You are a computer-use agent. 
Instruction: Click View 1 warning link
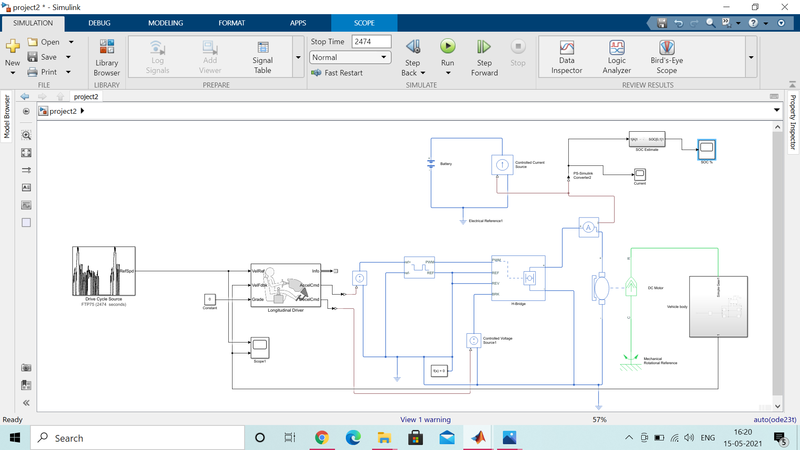pos(426,419)
